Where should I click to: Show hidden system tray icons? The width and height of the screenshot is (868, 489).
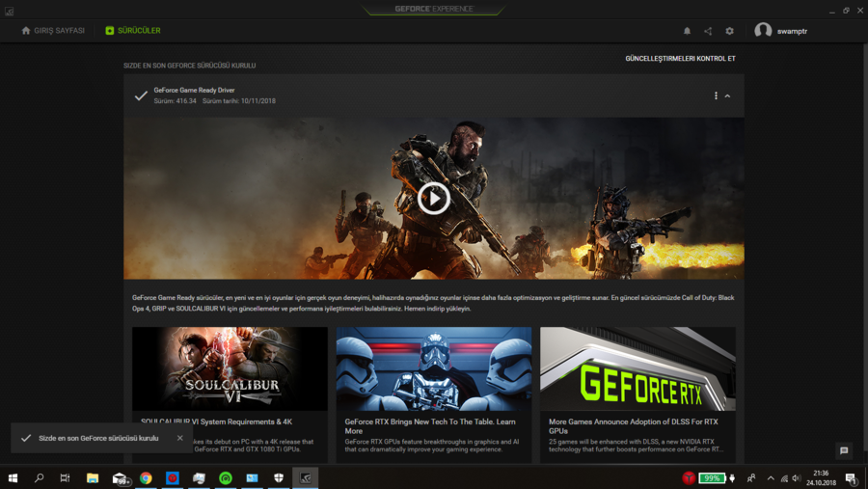(771, 478)
